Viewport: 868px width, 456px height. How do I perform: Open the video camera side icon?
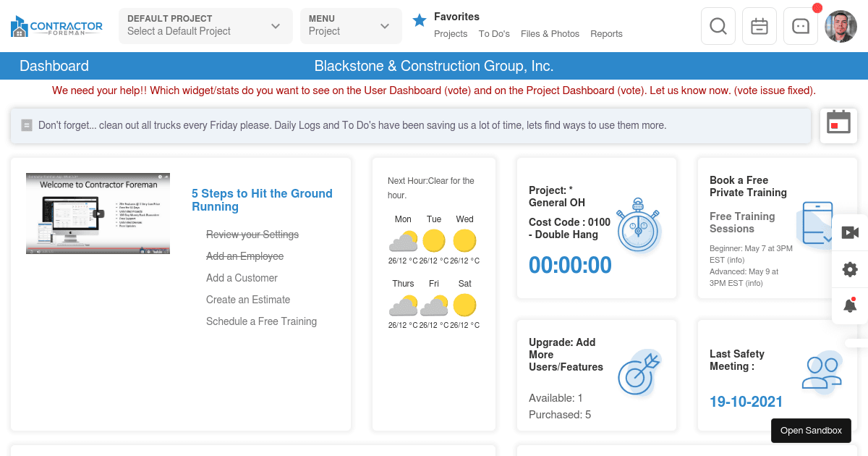850,232
